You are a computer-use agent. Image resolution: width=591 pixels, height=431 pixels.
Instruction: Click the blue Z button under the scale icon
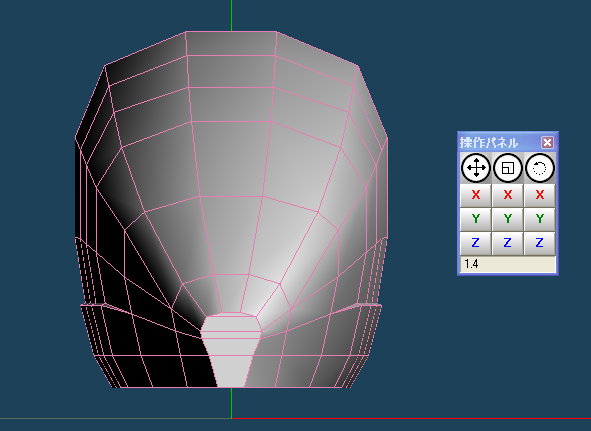pos(508,243)
